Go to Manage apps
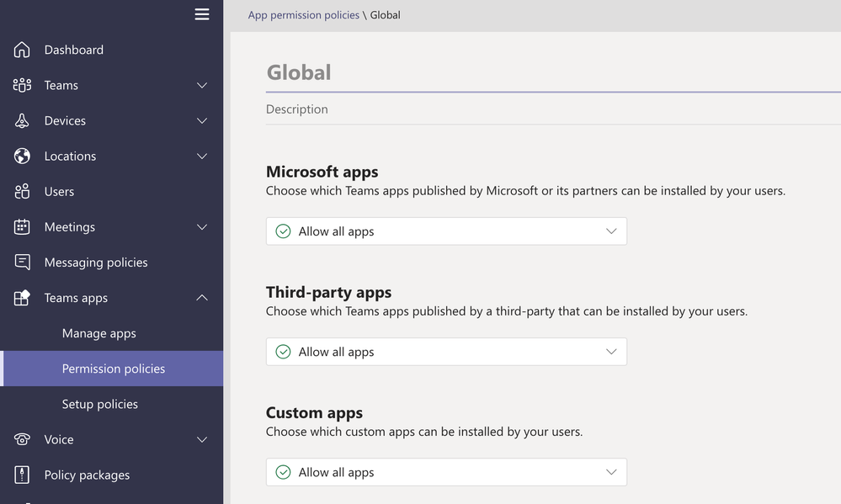The width and height of the screenshot is (841, 504). (x=98, y=333)
